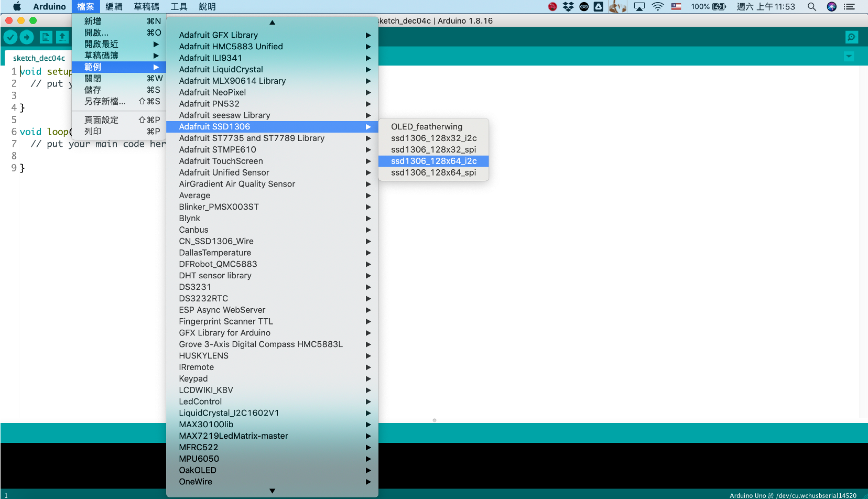The height and width of the screenshot is (499, 868).
Task: Select the sketch_dec04c tab
Action: [x=38, y=58]
